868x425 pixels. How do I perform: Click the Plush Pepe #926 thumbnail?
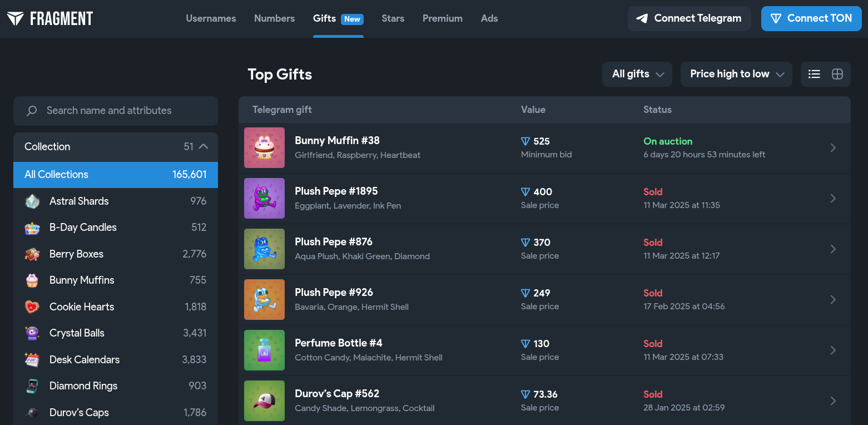264,300
